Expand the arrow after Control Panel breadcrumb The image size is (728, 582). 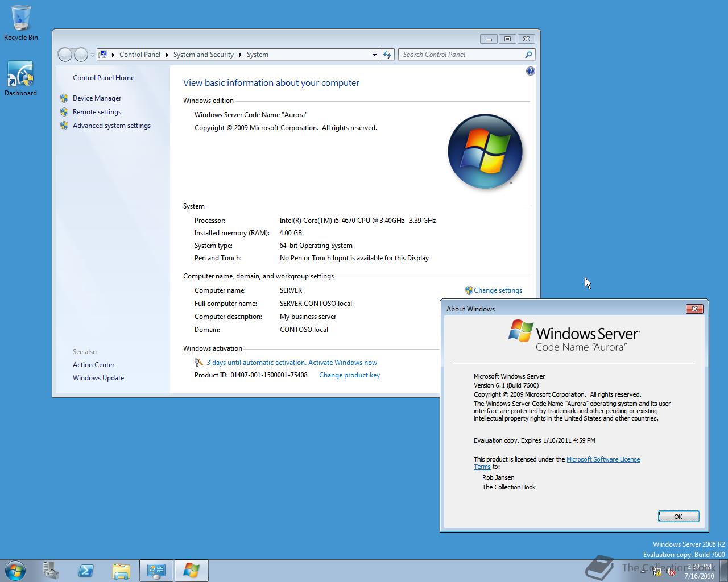[x=167, y=55]
